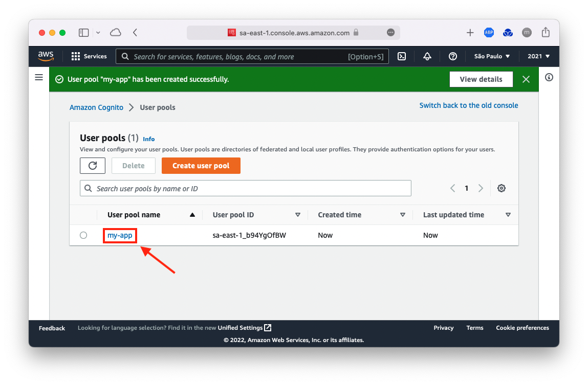Open the 2021 account dropdown
Image resolution: width=588 pixels, height=385 pixels.
538,56
